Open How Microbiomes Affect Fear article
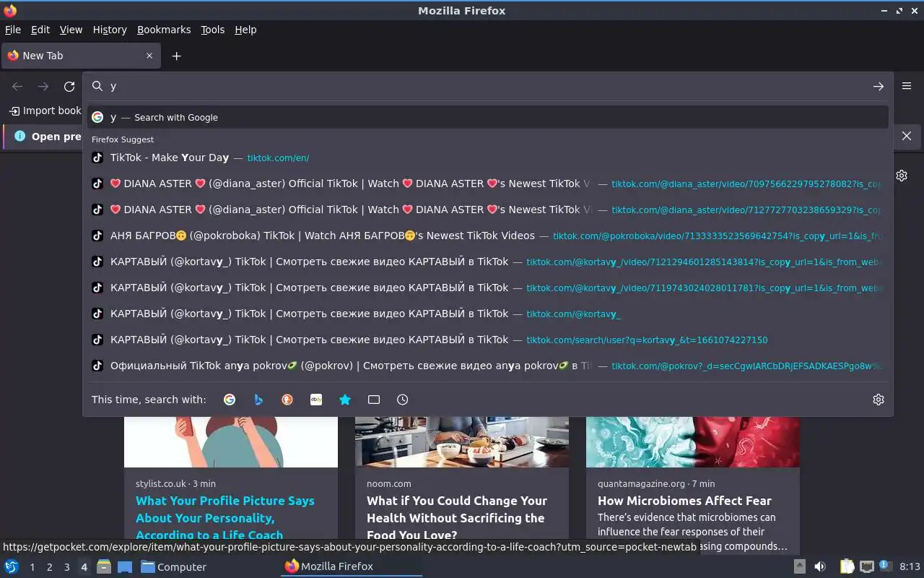 click(684, 501)
